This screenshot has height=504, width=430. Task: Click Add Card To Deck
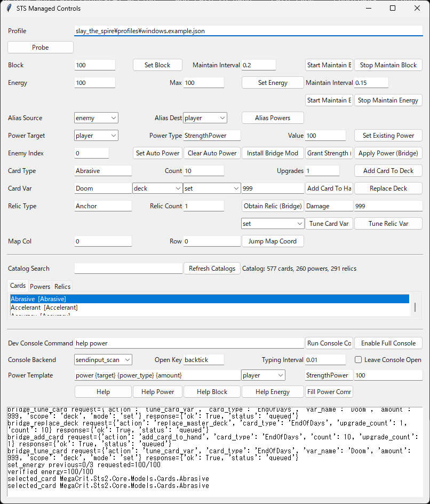click(388, 171)
